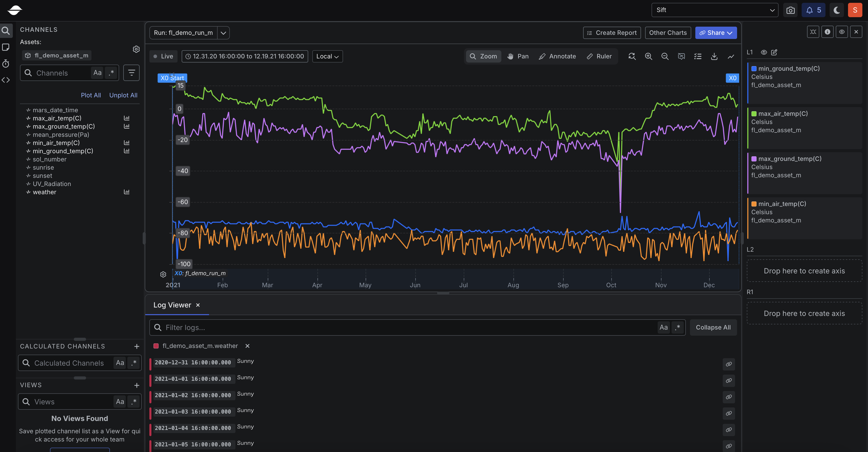Image resolution: width=868 pixels, height=452 pixels.
Task: Toggle dark mode moon icon
Action: tap(836, 10)
